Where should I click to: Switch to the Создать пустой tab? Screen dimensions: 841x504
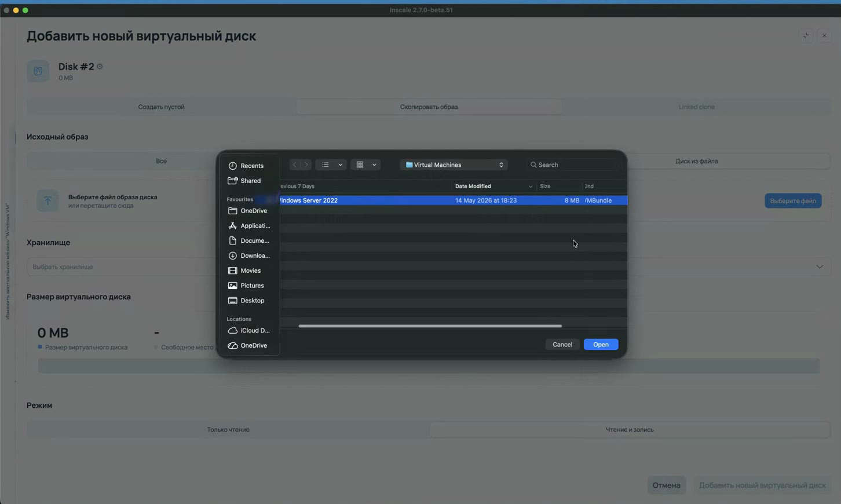click(161, 107)
